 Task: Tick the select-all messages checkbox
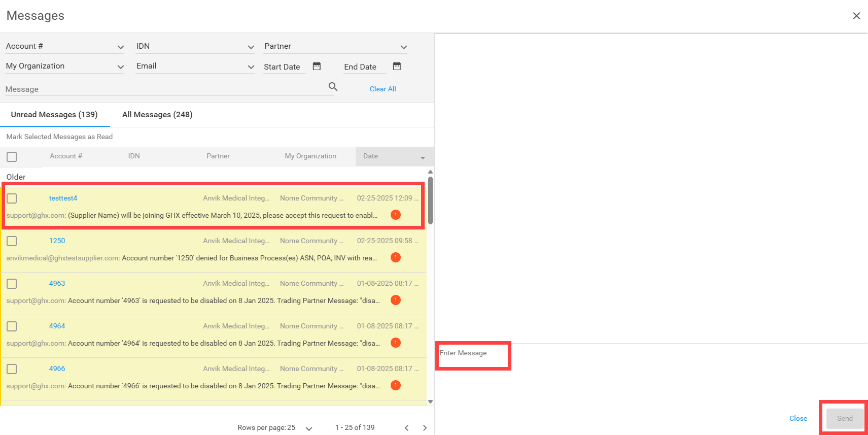pyautogui.click(x=12, y=157)
